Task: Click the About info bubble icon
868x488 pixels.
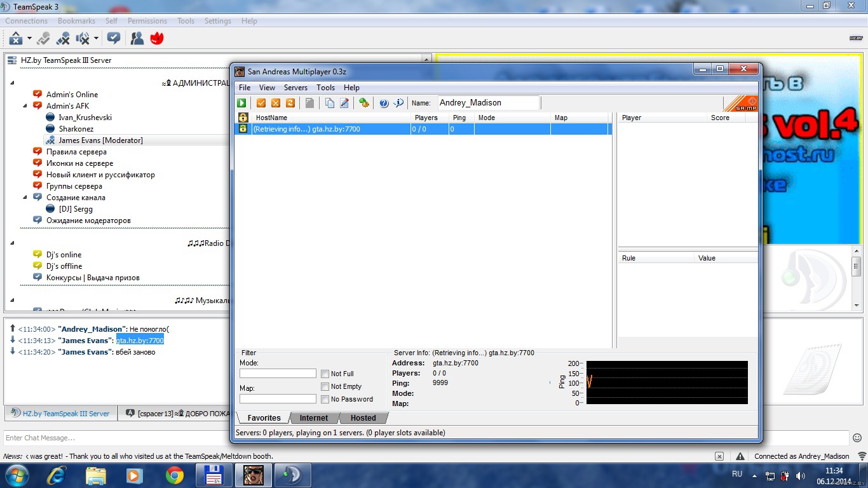Action: click(398, 103)
